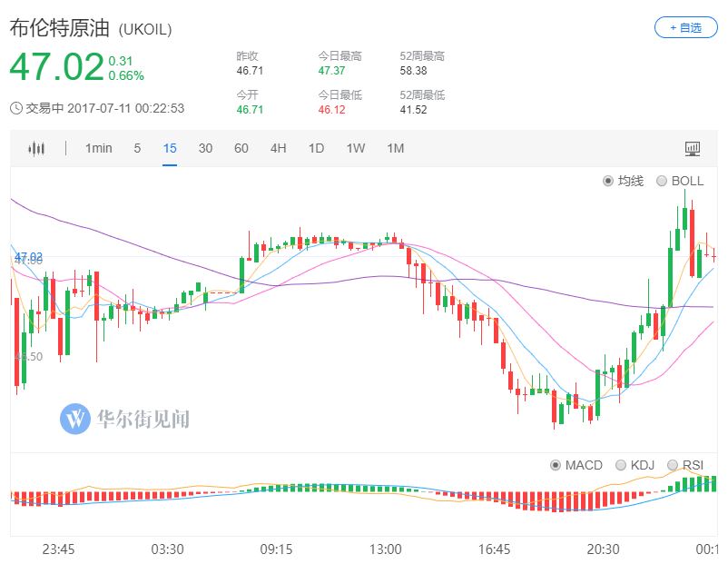Show the 1M monthly chart

pos(395,148)
